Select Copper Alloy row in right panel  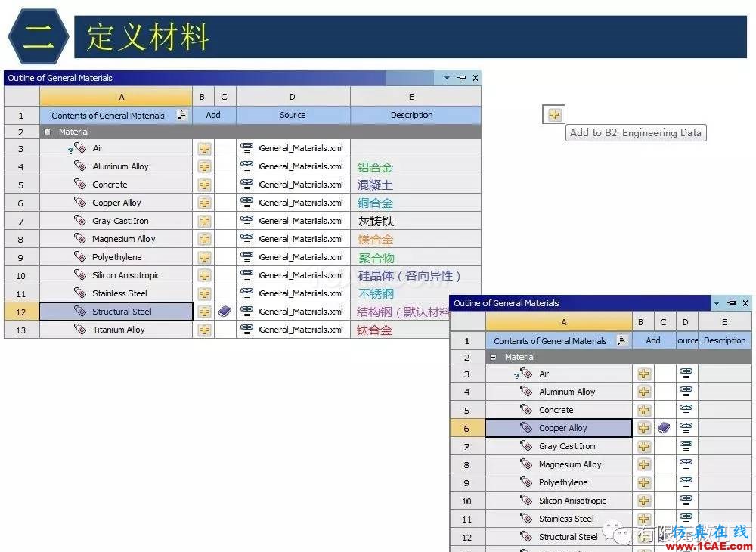pyautogui.click(x=559, y=428)
